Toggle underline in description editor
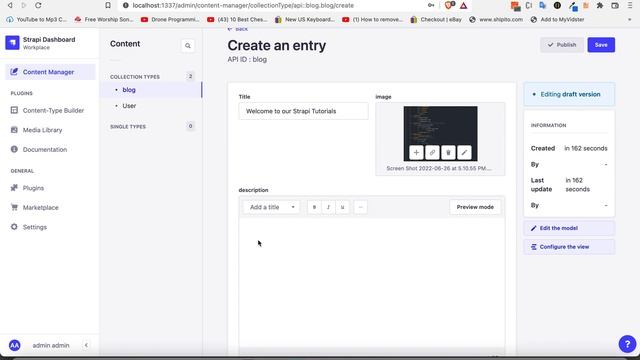 pos(342,207)
